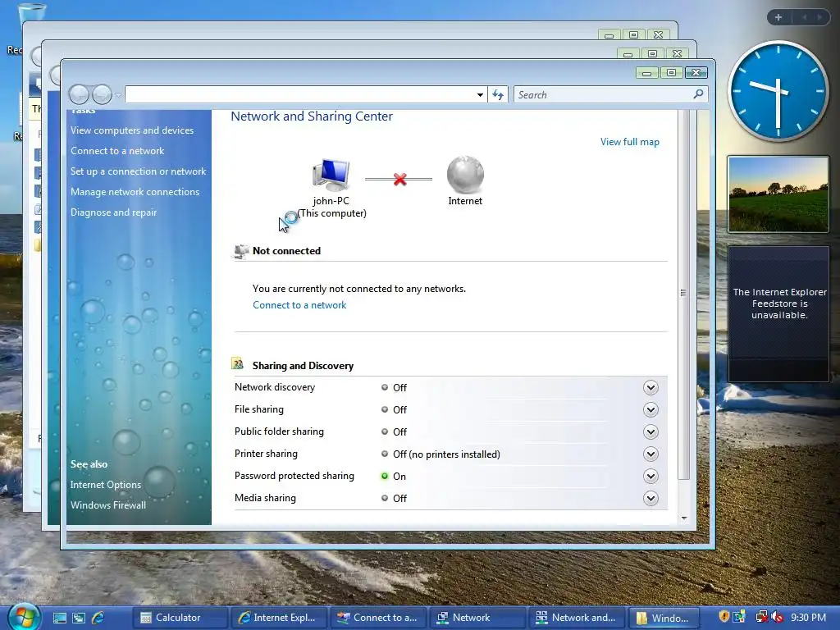Click the Forward navigation button
Image resolution: width=840 pixels, height=630 pixels.
click(x=102, y=95)
